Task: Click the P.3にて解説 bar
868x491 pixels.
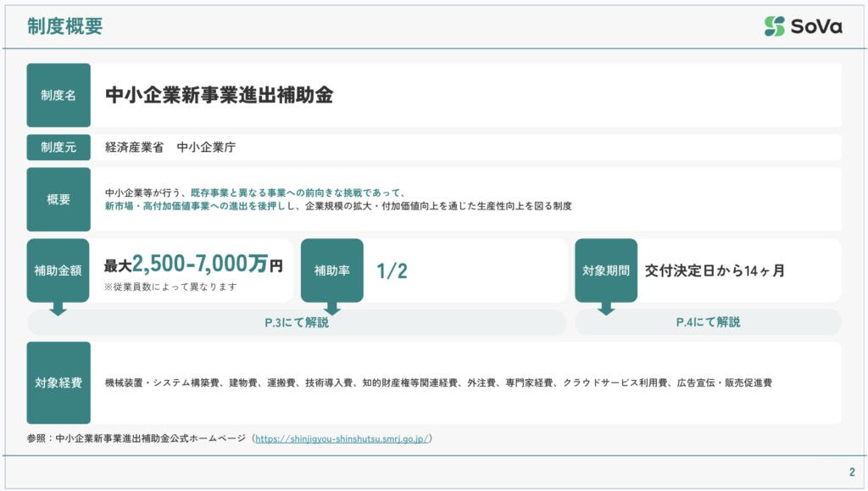Action: coord(297,322)
